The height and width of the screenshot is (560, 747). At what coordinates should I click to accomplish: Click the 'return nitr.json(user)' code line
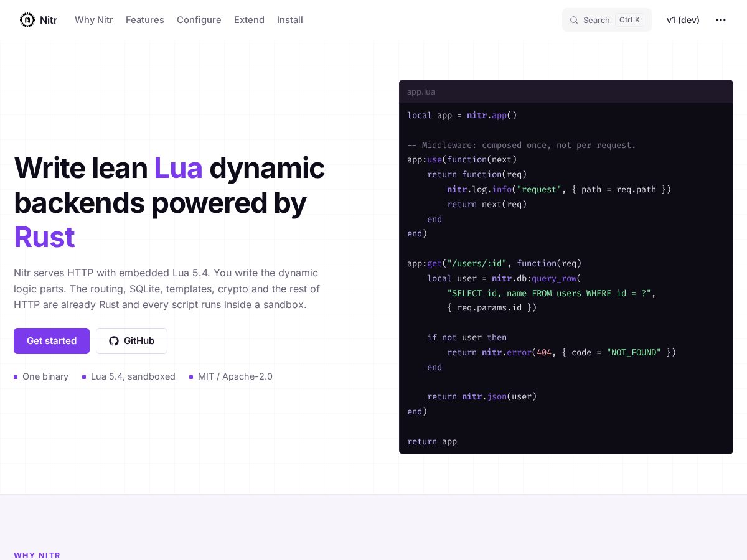(482, 396)
